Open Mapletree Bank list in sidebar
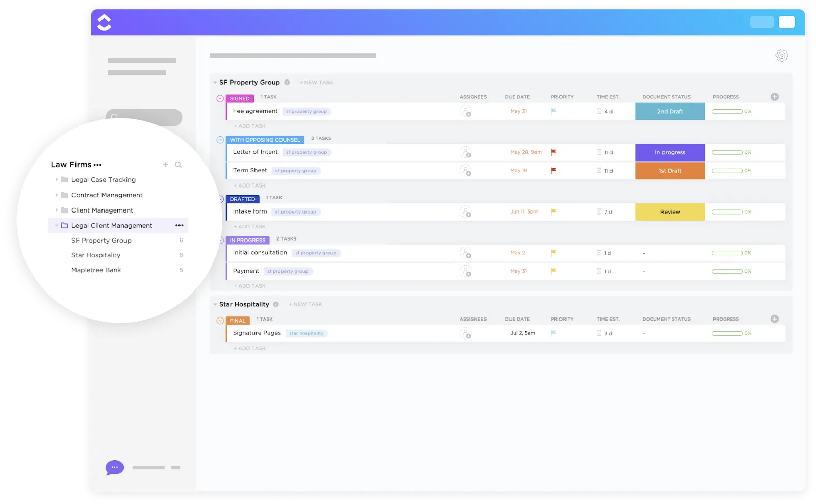Viewport: 816px width, 504px height. pyautogui.click(x=96, y=270)
